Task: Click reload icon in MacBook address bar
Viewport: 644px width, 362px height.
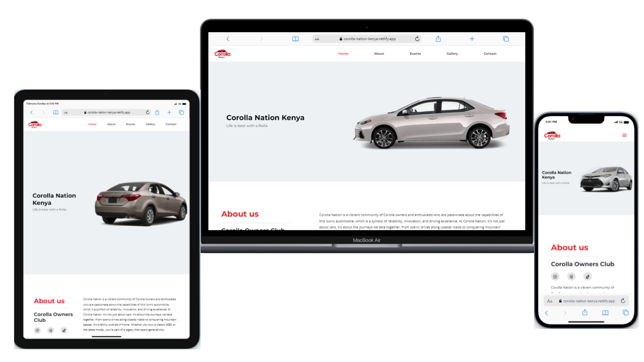Action: coord(417,39)
